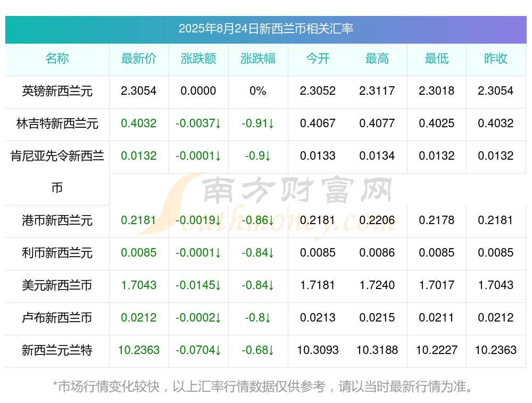Click the 10.2227 low value
This screenshot has width=532, height=403.
click(437, 350)
